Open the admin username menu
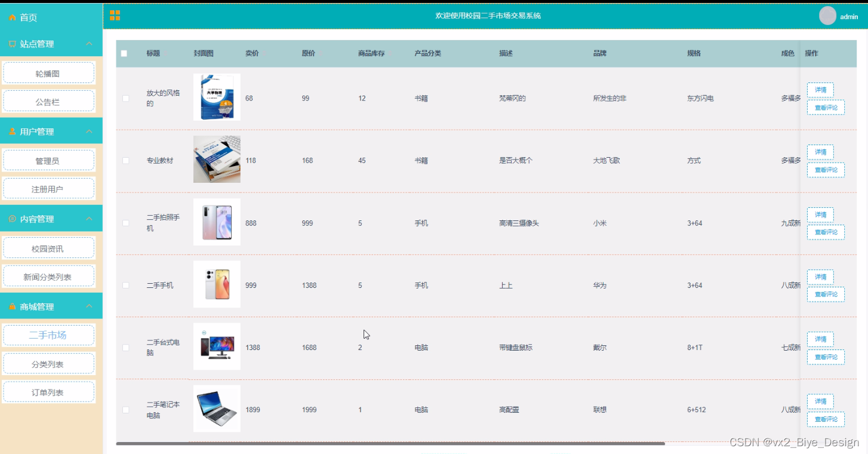Viewport: 868px width, 454px height. click(849, 17)
